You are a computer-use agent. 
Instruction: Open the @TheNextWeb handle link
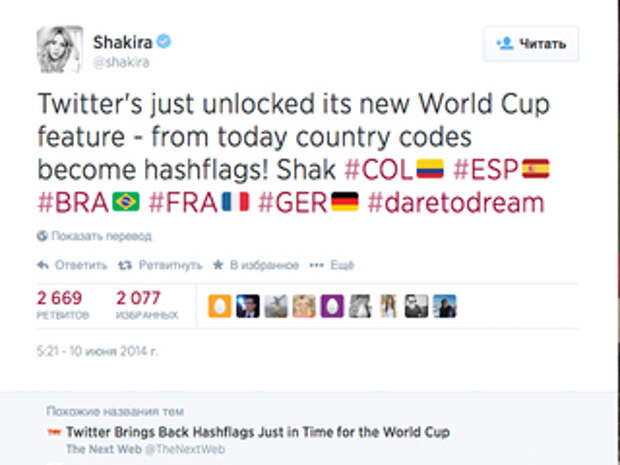click(x=185, y=449)
